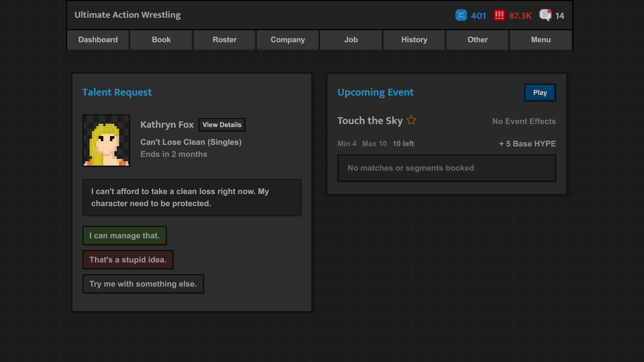The image size is (644, 362).
Task: Click Kathryn Fox's portrait thumbnail
Action: coord(106,140)
